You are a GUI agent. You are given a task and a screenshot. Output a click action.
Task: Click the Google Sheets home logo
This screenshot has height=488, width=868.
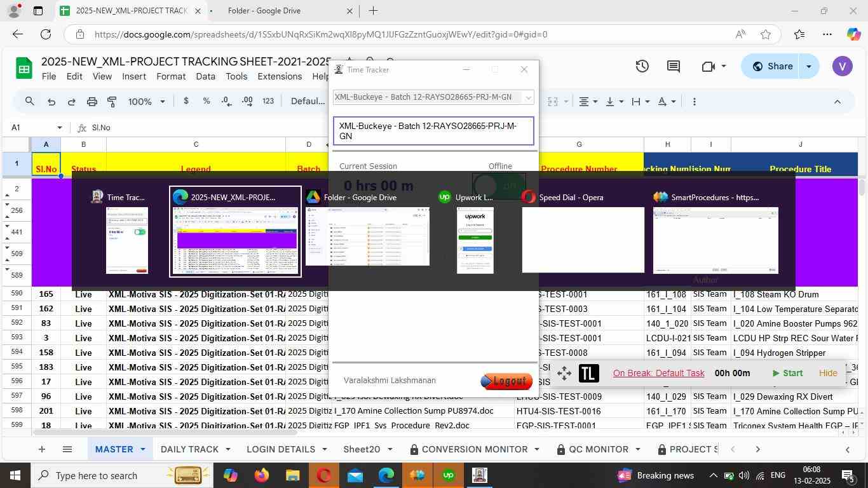coord(24,69)
